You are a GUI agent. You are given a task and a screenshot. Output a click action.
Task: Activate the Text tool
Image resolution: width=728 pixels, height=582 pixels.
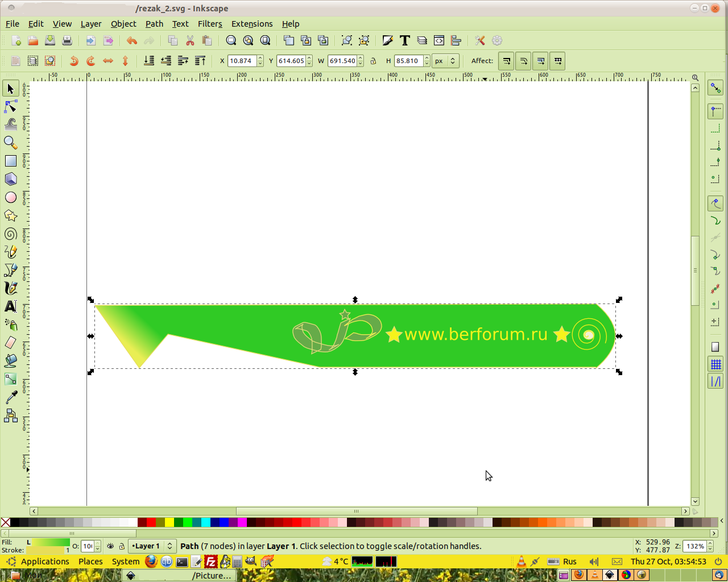11,306
